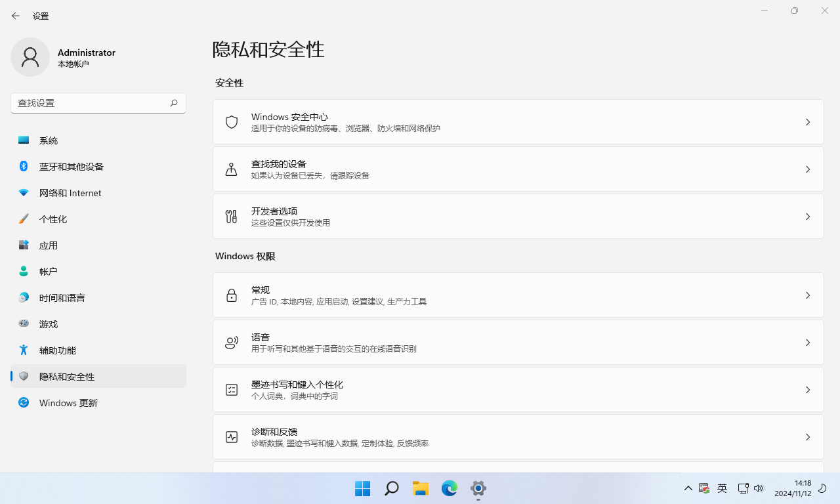Screen dimensions: 840x504
Task: Open 应用 settings page
Action: (98, 245)
